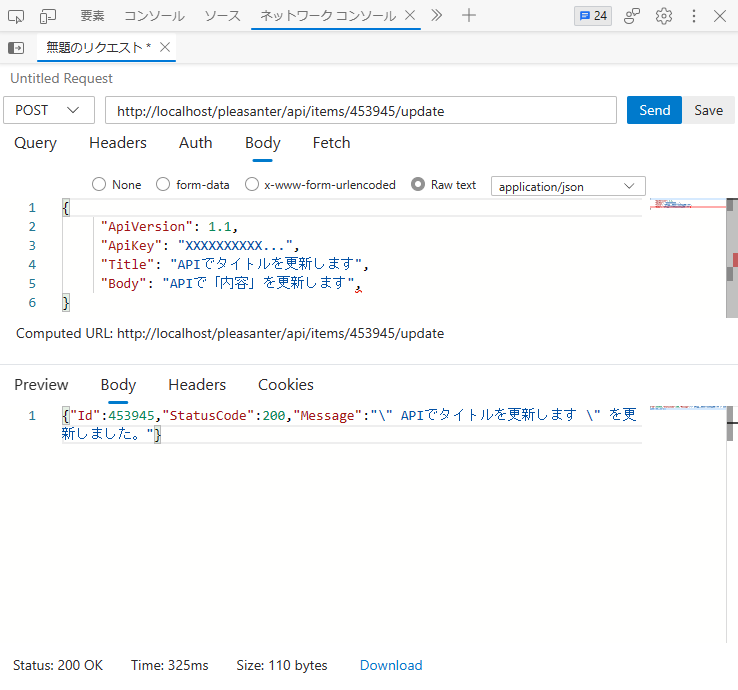Select the x-www-form-urlencoded option
Screen dimensions: 738x690
tap(252, 185)
